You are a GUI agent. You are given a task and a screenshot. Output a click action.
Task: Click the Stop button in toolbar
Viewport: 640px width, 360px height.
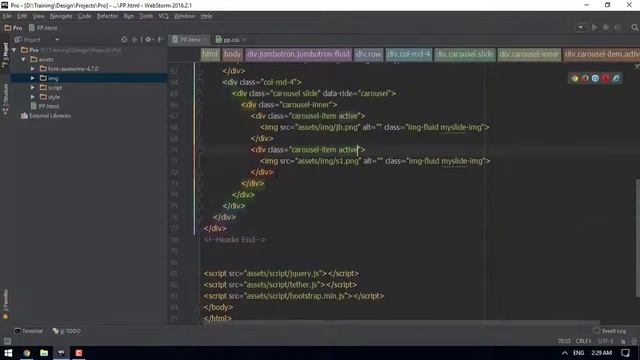pos(618,27)
